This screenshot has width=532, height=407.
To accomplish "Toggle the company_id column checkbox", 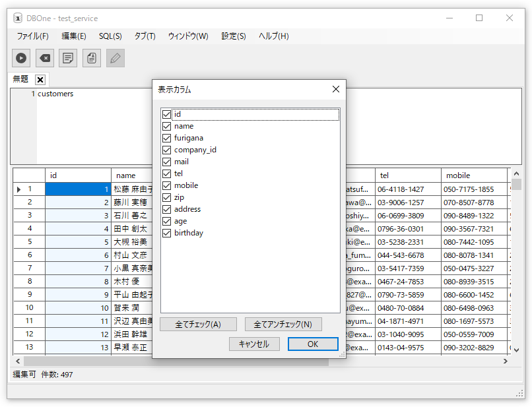I will (x=166, y=150).
